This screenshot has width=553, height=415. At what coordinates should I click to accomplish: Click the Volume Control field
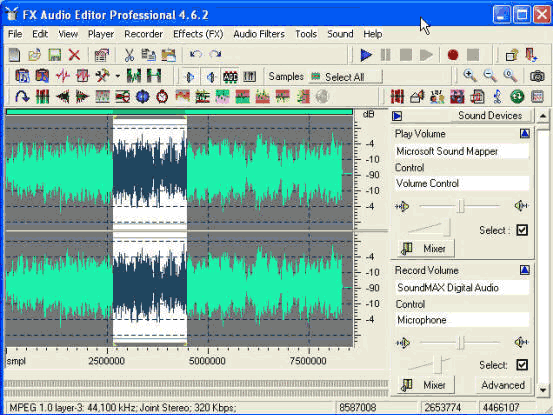[x=461, y=183]
